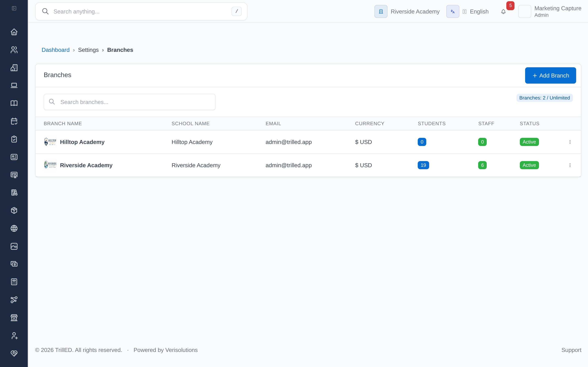The width and height of the screenshot is (588, 367).
Task: Open the Marketing Capture Admin profile menu
Action: [550, 11]
